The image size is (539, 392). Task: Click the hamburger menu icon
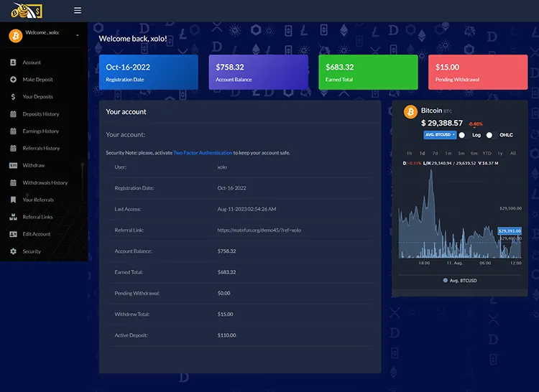pyautogui.click(x=78, y=10)
